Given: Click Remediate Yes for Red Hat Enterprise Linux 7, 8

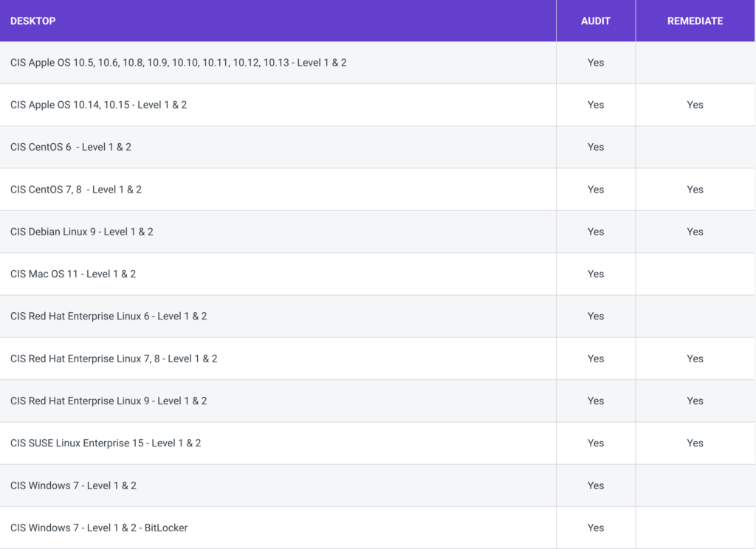Looking at the screenshot, I should point(695,359).
